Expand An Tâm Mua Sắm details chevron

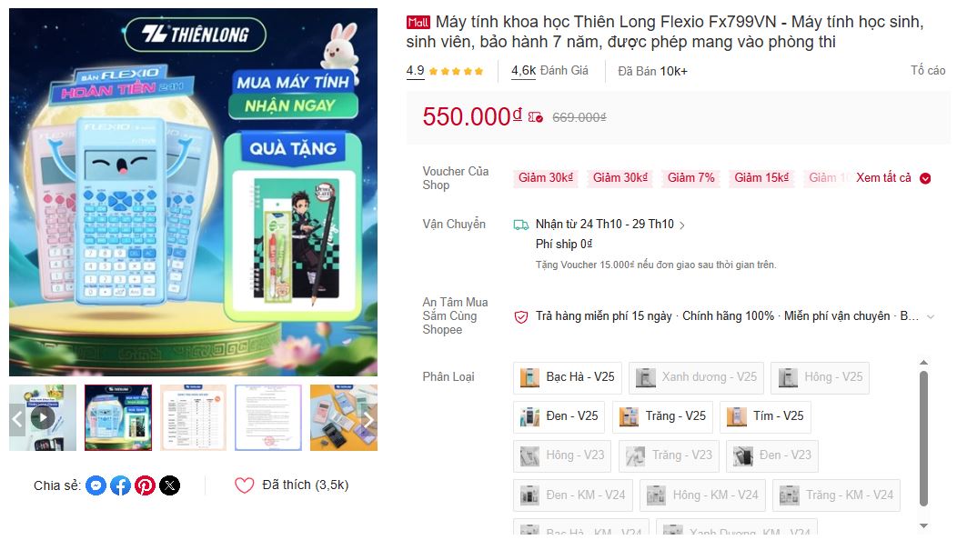coord(931,316)
